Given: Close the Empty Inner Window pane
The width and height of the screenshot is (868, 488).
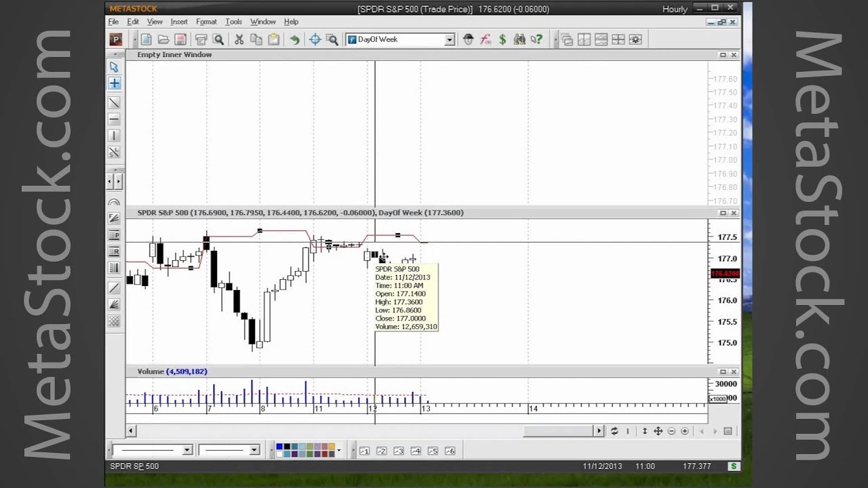Looking at the screenshot, I should coord(734,55).
